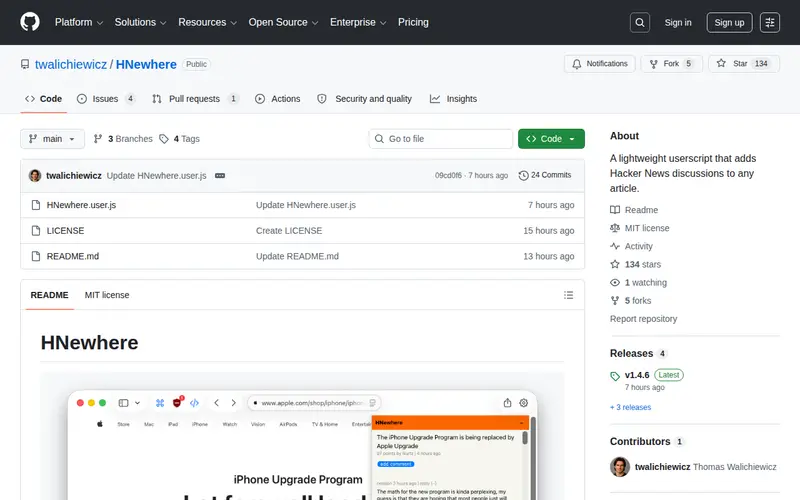The width and height of the screenshot is (800, 500).
Task: Click the tag icon beside v1.4.6 release
Action: tap(615, 376)
